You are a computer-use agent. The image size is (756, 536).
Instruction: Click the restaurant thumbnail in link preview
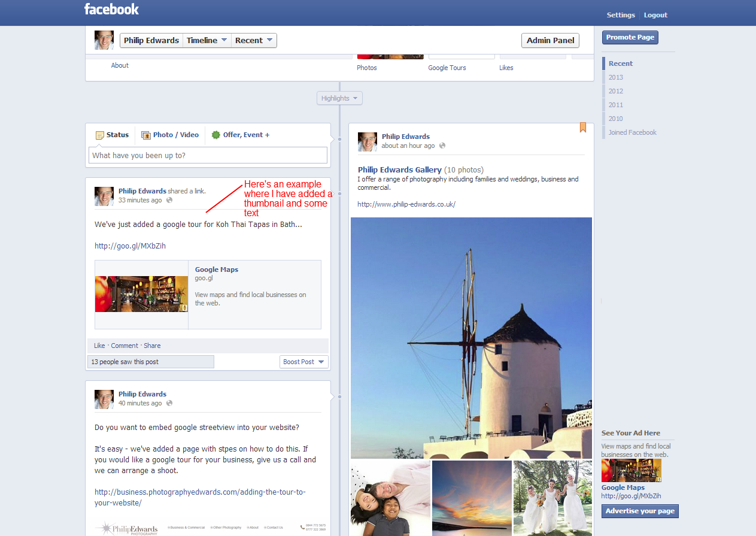[141, 294]
